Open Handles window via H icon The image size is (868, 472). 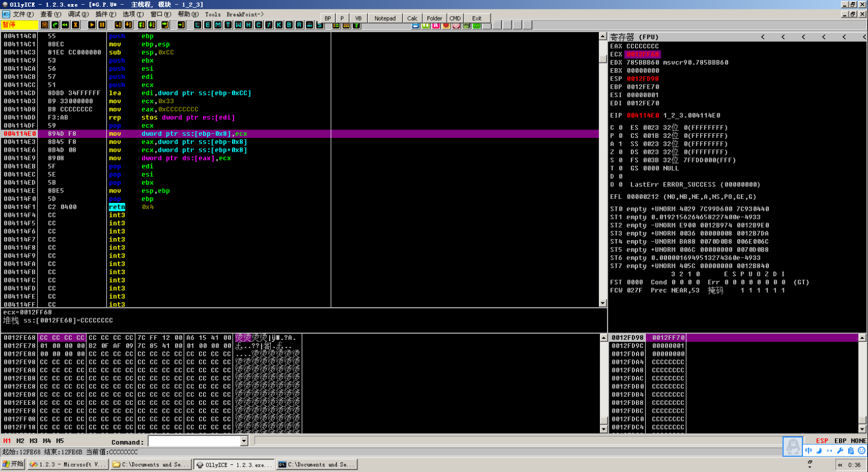[248, 25]
